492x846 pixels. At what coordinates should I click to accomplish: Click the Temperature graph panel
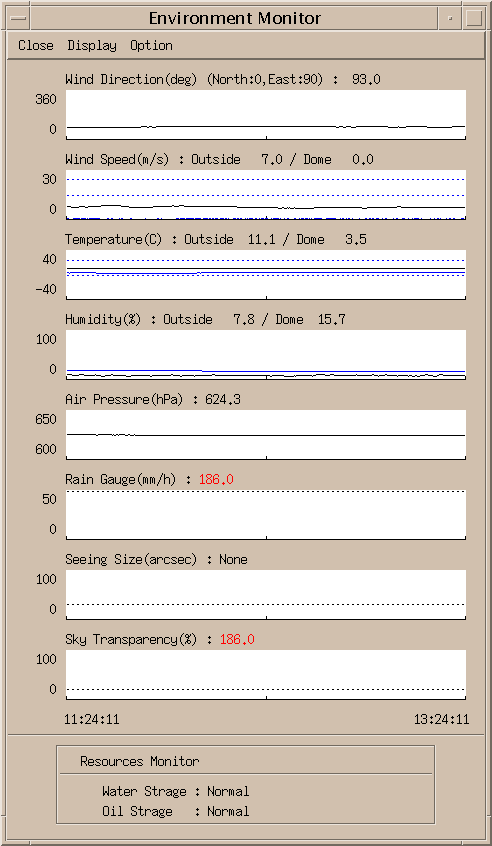[x=266, y=275]
